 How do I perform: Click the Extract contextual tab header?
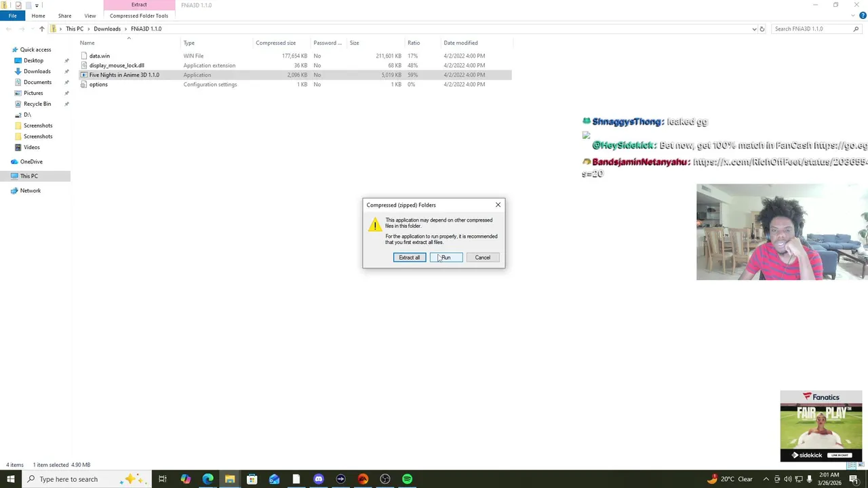139,5
